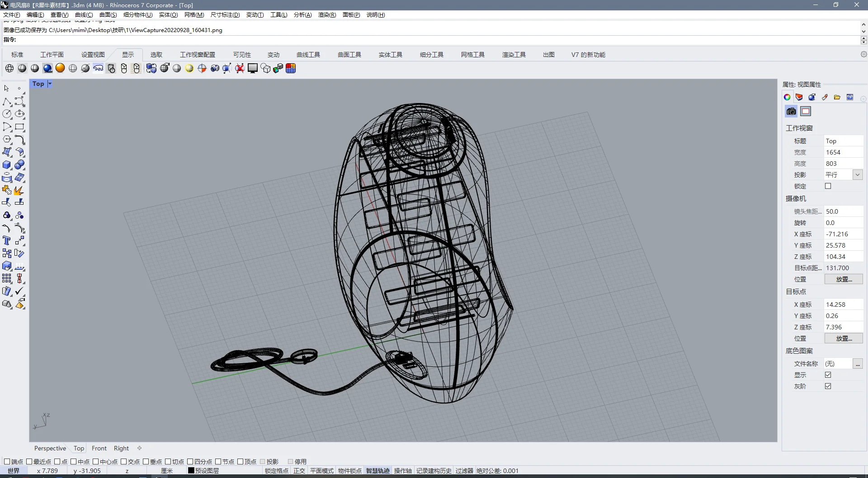Click the orange rendered display sphere
The height and width of the screenshot is (478, 868).
(60, 68)
